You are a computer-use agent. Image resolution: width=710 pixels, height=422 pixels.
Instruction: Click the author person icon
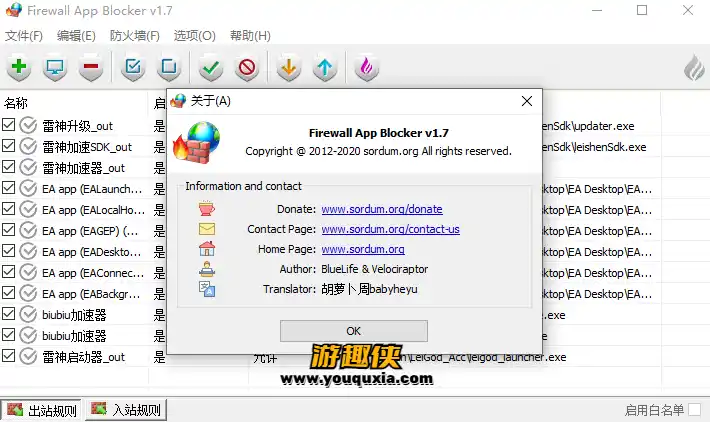[207, 269]
